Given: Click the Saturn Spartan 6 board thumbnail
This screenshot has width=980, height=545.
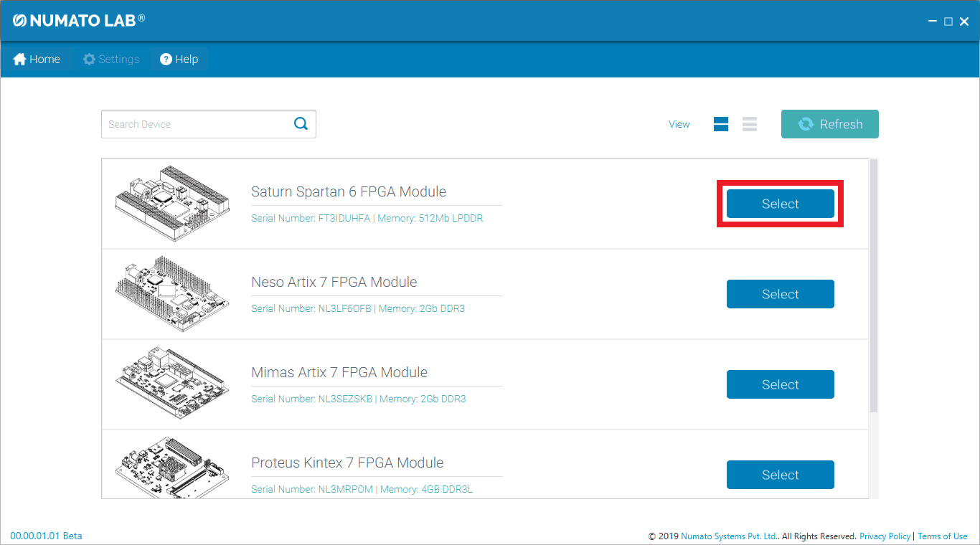Looking at the screenshot, I should [172, 204].
